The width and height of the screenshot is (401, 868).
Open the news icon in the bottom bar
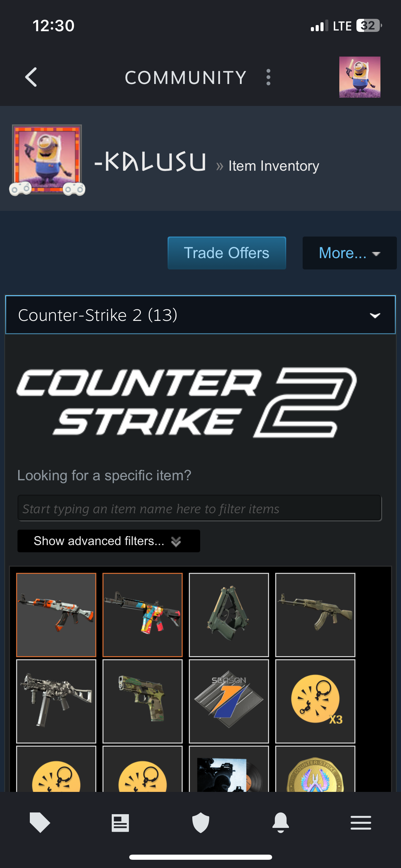pos(120,823)
